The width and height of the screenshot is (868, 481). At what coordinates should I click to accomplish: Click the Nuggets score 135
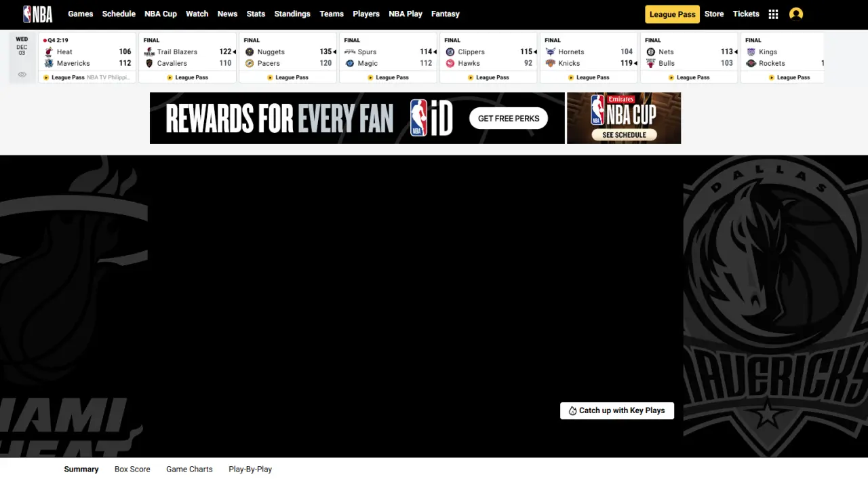click(325, 52)
